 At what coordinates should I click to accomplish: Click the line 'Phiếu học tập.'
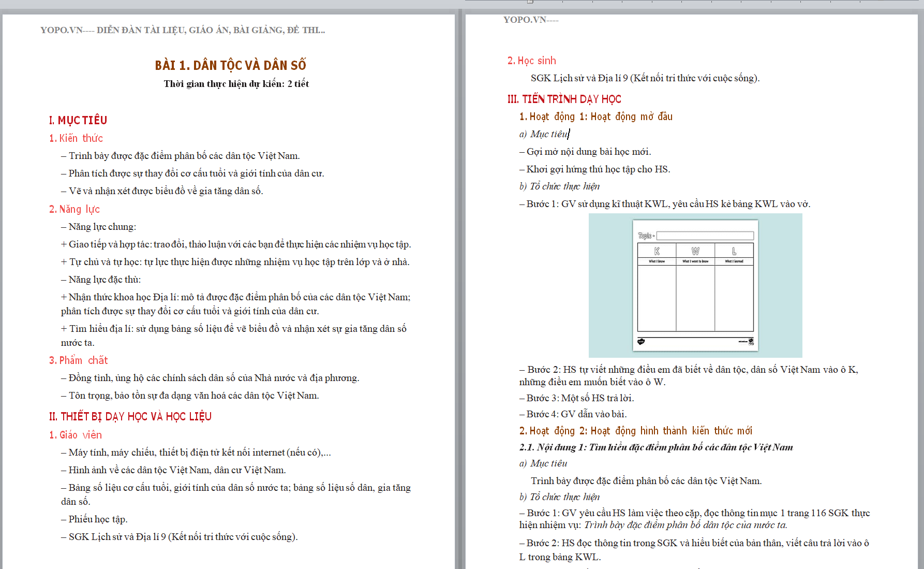click(94, 519)
